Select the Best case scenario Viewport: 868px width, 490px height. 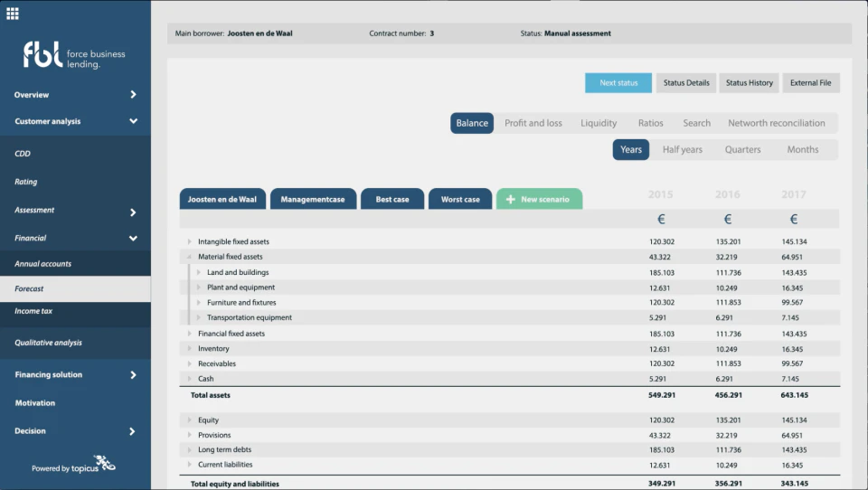392,199
